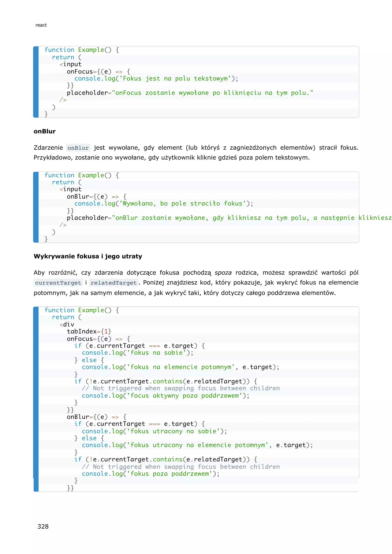
Task: Click the 'fokus na sobie' log line
Action: point(138,353)
